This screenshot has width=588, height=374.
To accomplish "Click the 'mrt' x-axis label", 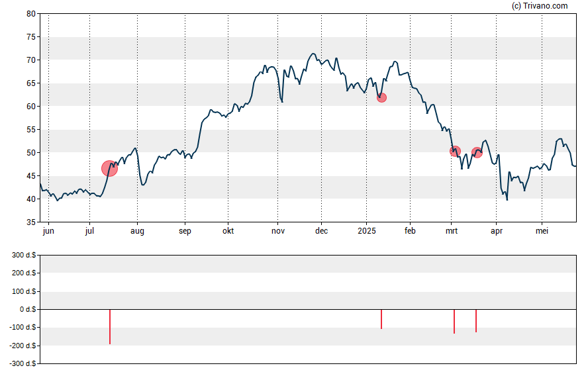I will 452,231.
